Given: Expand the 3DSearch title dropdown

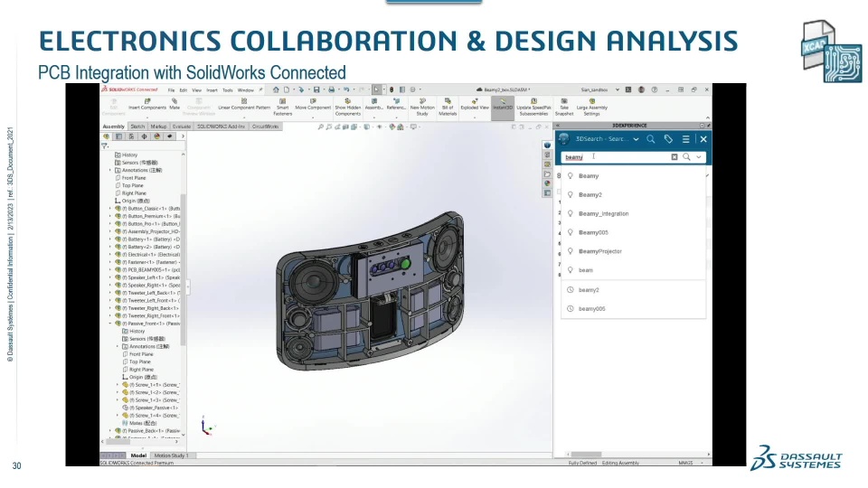Looking at the screenshot, I should point(636,139).
